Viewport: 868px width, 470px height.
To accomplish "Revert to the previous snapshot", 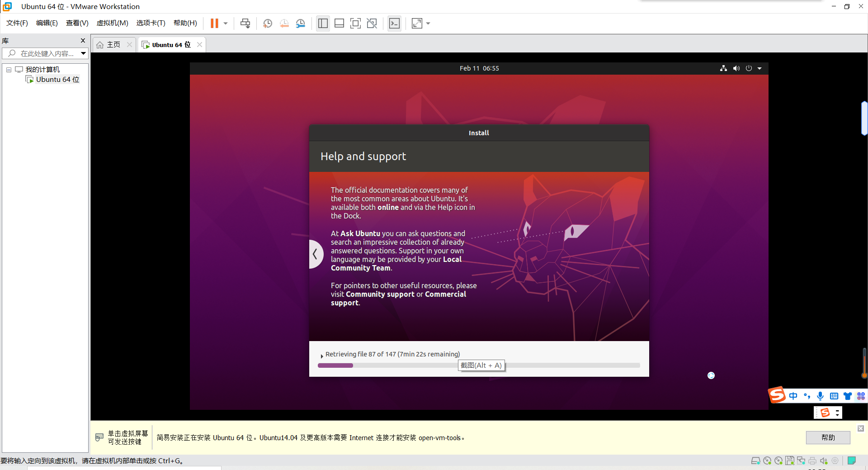I will (284, 23).
